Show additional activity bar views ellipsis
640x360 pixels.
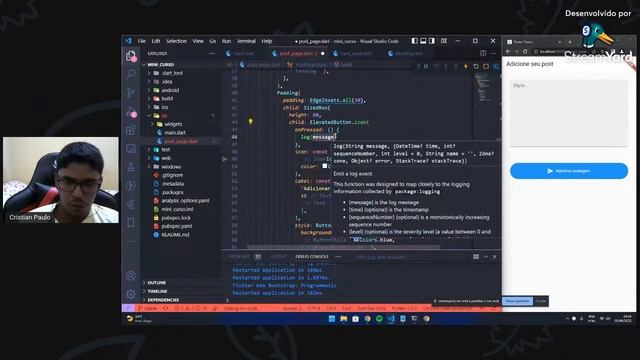(x=131, y=242)
